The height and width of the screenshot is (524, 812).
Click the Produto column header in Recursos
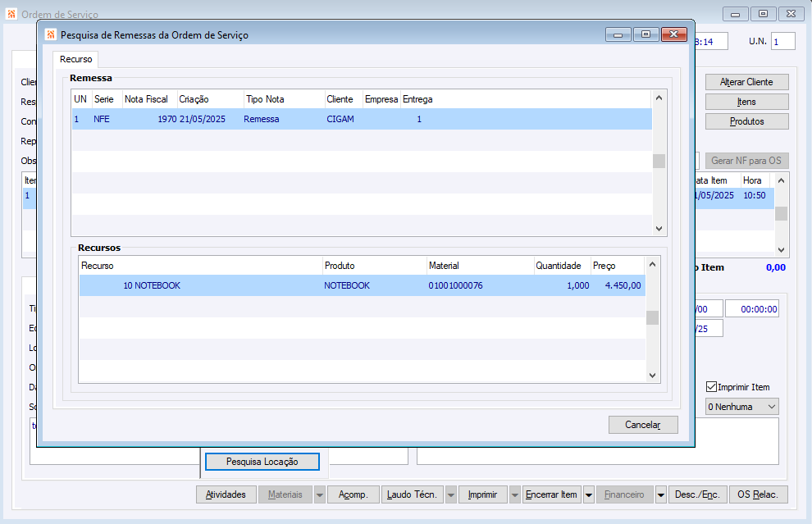(x=374, y=266)
